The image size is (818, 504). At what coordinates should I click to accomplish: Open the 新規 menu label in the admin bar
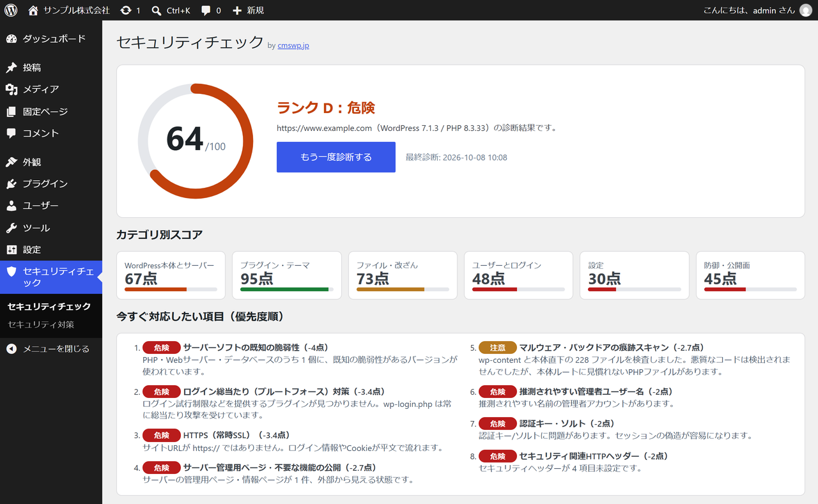pos(255,10)
